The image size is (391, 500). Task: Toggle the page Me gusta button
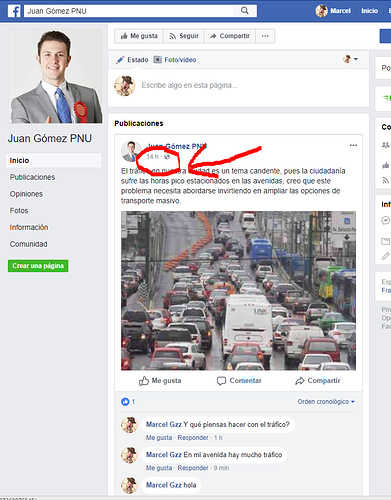click(139, 36)
